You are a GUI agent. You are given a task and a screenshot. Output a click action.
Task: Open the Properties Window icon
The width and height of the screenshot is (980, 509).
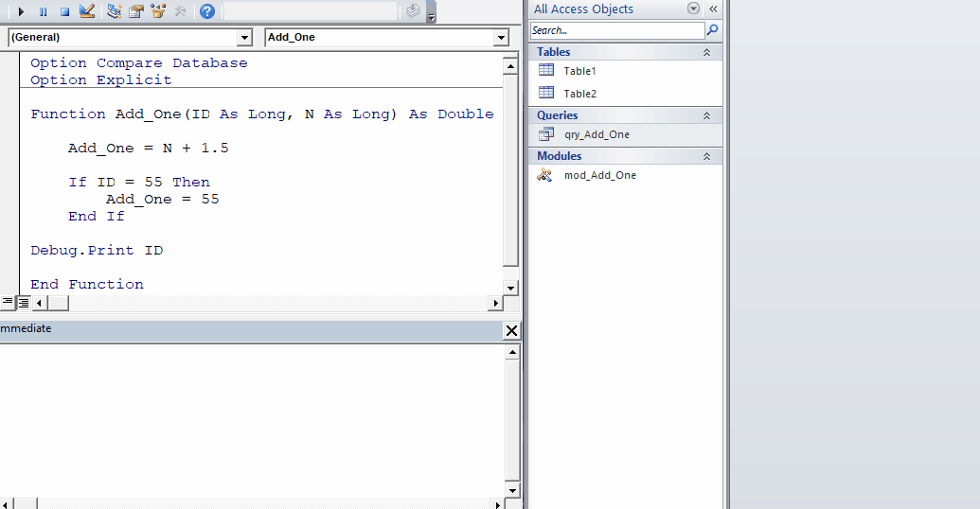pos(135,11)
